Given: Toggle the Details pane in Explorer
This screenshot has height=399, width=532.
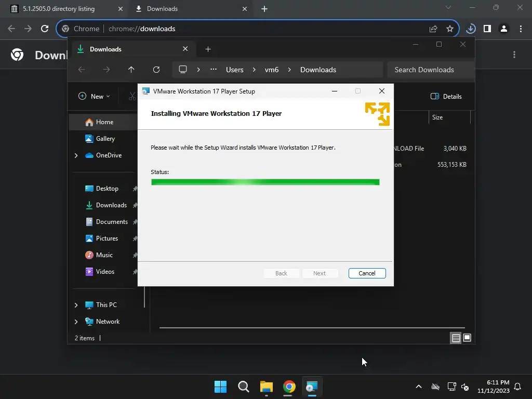Looking at the screenshot, I should coord(446,96).
